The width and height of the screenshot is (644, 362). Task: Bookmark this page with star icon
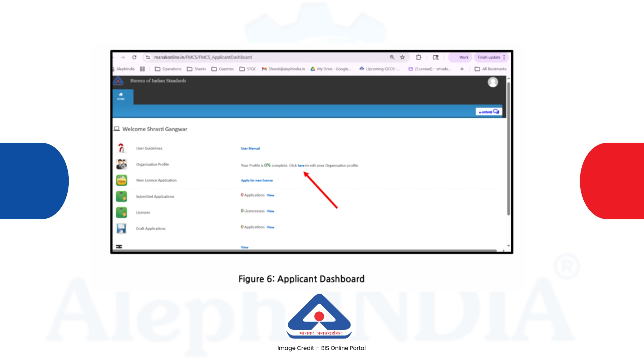point(402,57)
